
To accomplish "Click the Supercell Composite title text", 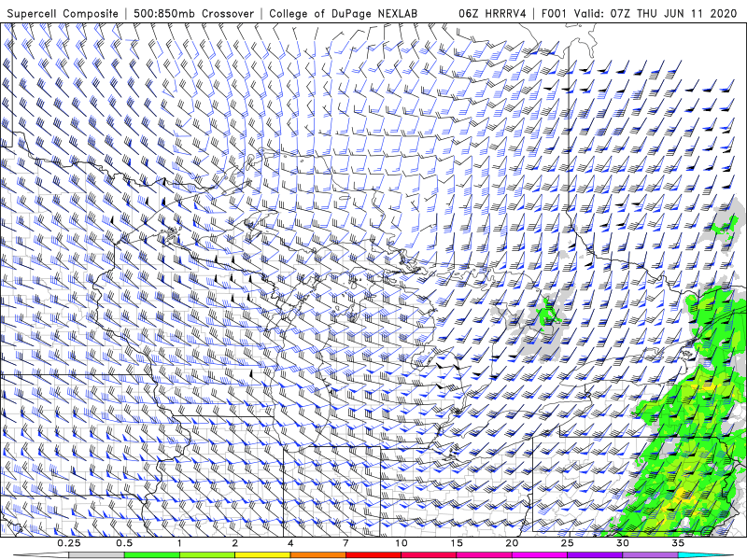I will click(x=63, y=13).
